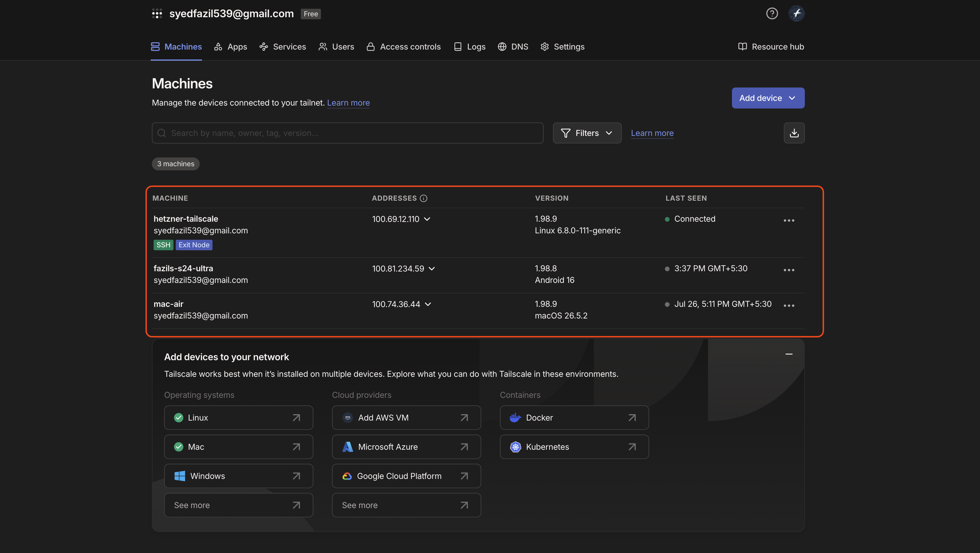
Task: Click Learn more next to Filters
Action: tap(652, 133)
